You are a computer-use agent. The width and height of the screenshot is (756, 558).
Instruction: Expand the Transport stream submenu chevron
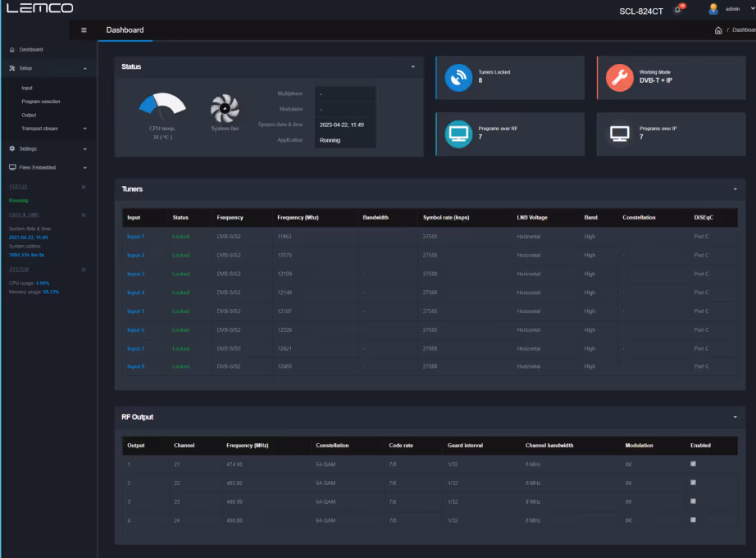click(x=84, y=129)
